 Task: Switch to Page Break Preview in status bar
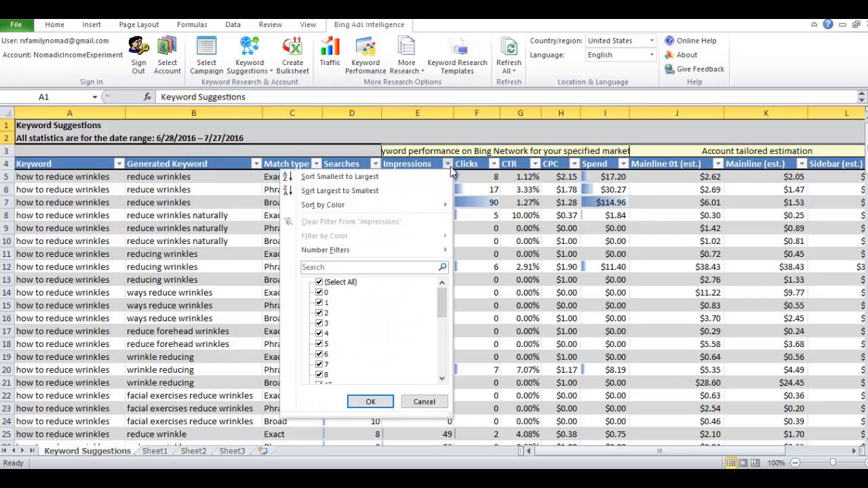point(757,463)
